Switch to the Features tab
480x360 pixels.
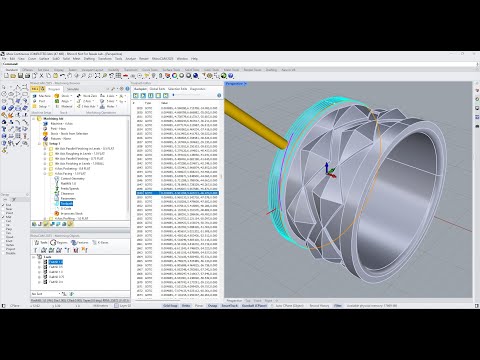(80, 242)
